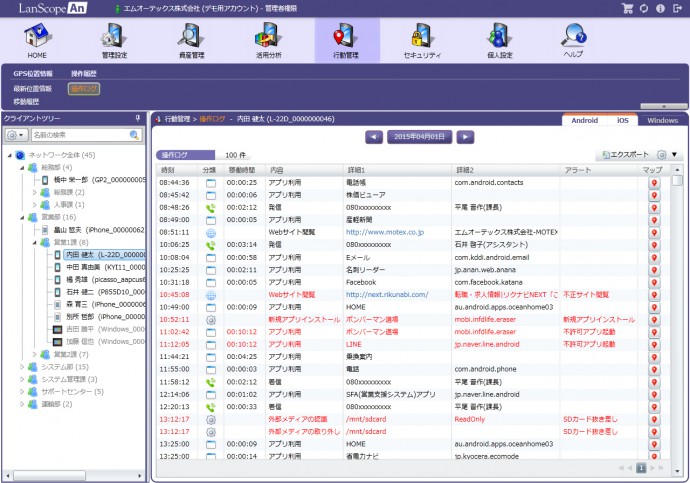Go to next day arrow button

point(465,137)
